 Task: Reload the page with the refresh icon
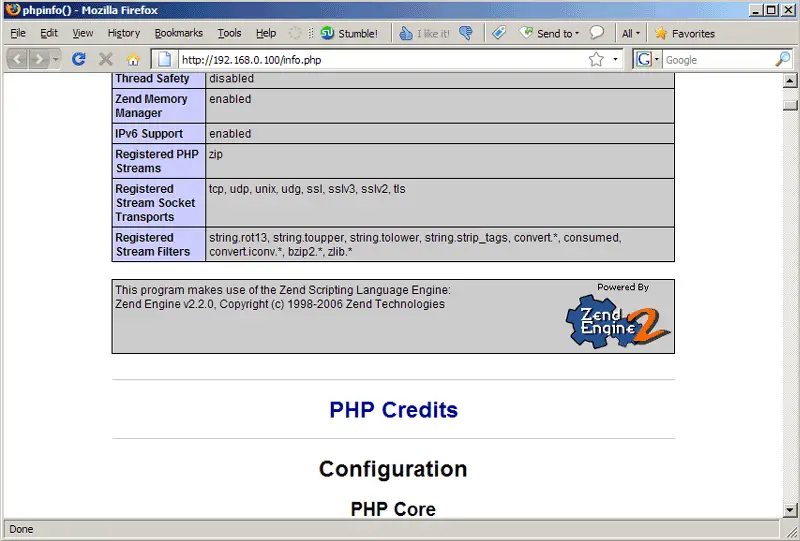(x=79, y=59)
